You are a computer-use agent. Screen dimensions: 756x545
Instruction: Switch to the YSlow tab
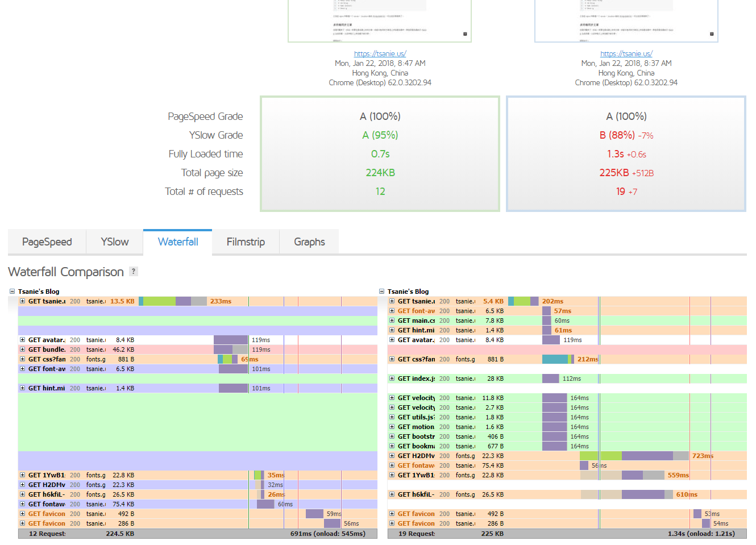pyautogui.click(x=115, y=242)
